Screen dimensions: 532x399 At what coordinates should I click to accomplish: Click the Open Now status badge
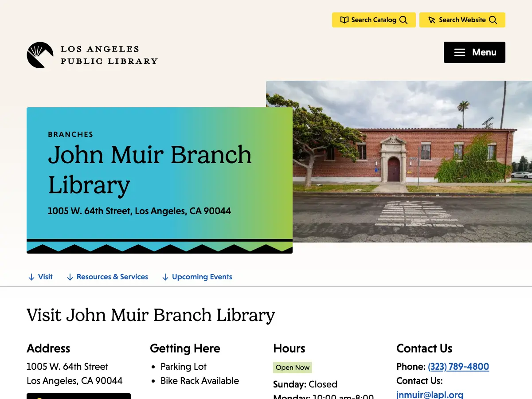[293, 368]
